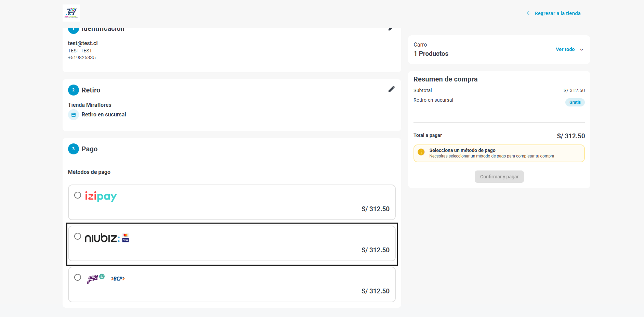Click the Métodos de pago label

point(89,172)
